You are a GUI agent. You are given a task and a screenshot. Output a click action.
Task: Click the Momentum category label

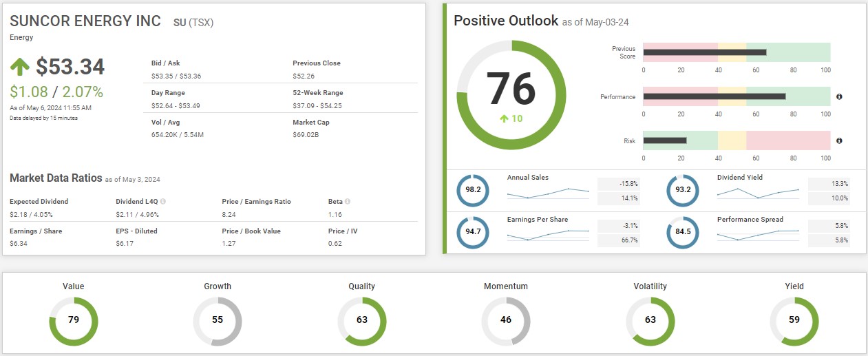tap(506, 286)
